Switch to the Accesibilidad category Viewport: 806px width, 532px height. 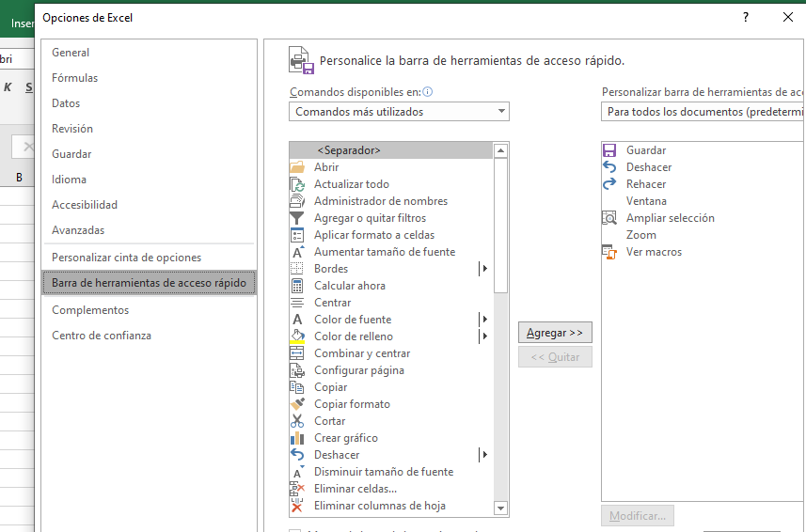(x=85, y=204)
